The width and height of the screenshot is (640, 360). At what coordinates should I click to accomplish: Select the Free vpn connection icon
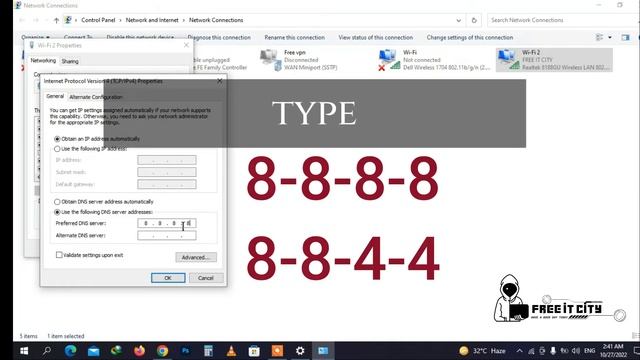tap(270, 60)
